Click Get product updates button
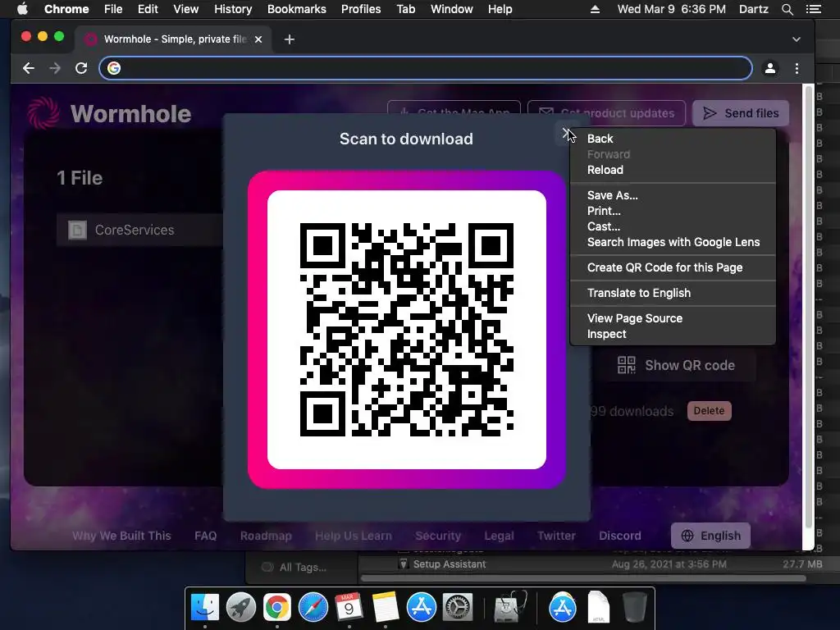 606,113
